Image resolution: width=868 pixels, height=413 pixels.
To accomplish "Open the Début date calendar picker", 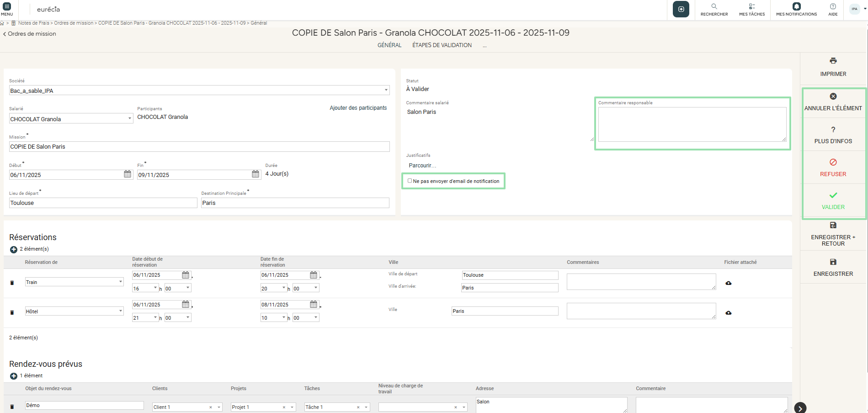I will pos(128,174).
